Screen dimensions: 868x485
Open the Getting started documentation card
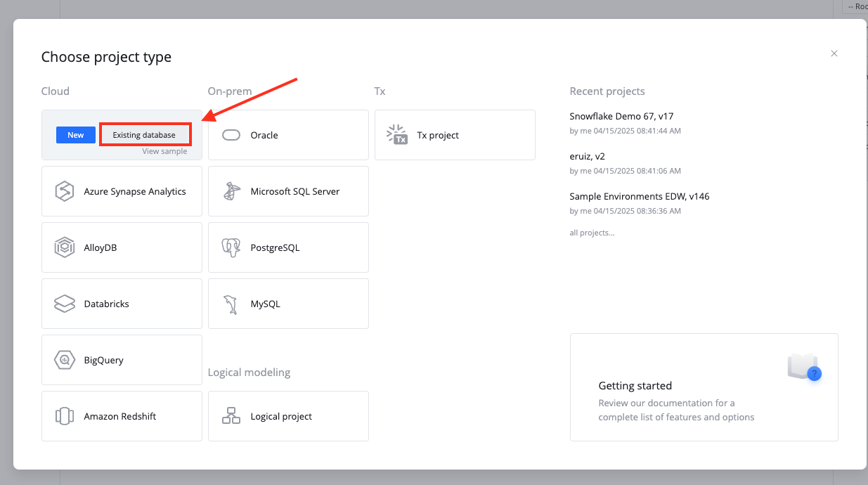[x=703, y=387]
